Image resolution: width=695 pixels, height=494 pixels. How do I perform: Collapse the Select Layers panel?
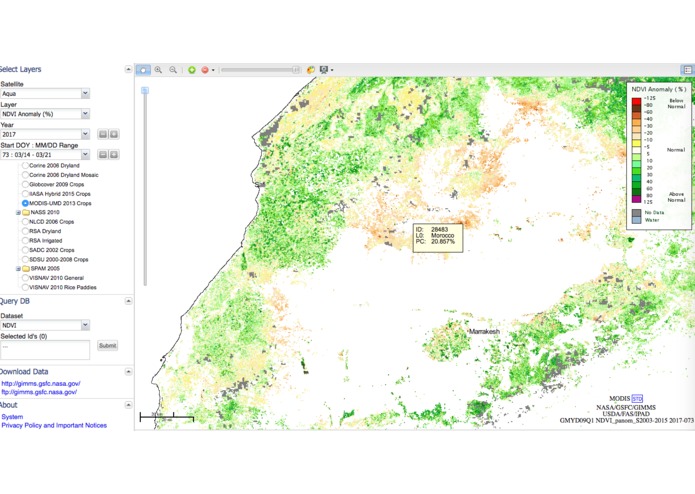click(x=128, y=69)
